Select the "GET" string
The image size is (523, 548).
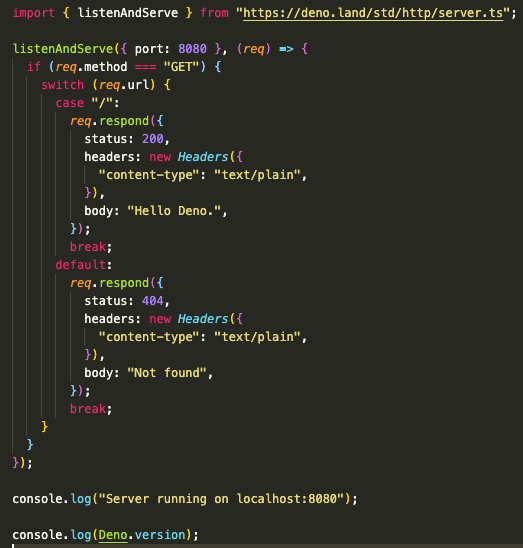pos(181,67)
